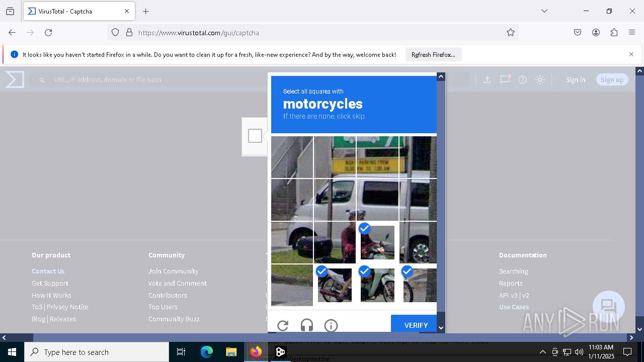Open the Searching documentation link
Image resolution: width=644 pixels, height=362 pixels.
tap(514, 271)
